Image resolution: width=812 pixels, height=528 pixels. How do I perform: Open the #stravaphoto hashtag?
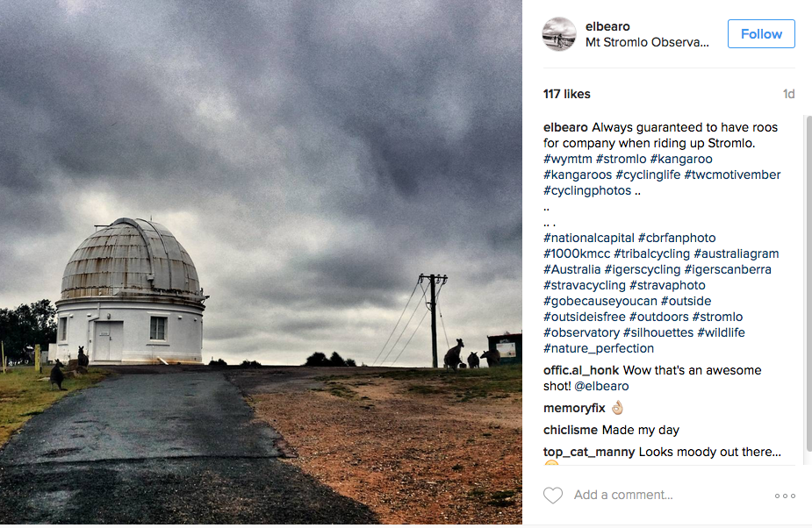pyautogui.click(x=667, y=285)
